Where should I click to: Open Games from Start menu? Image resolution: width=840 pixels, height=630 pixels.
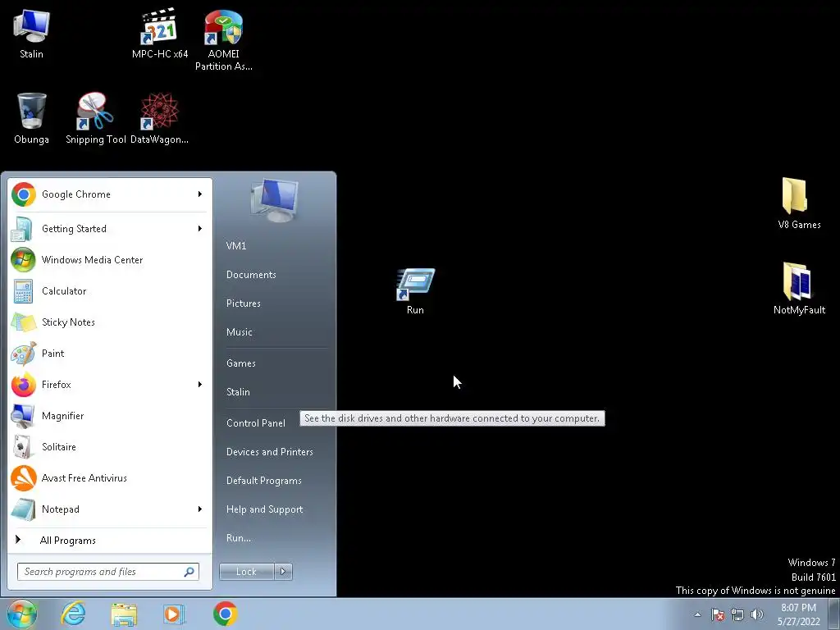click(x=240, y=363)
